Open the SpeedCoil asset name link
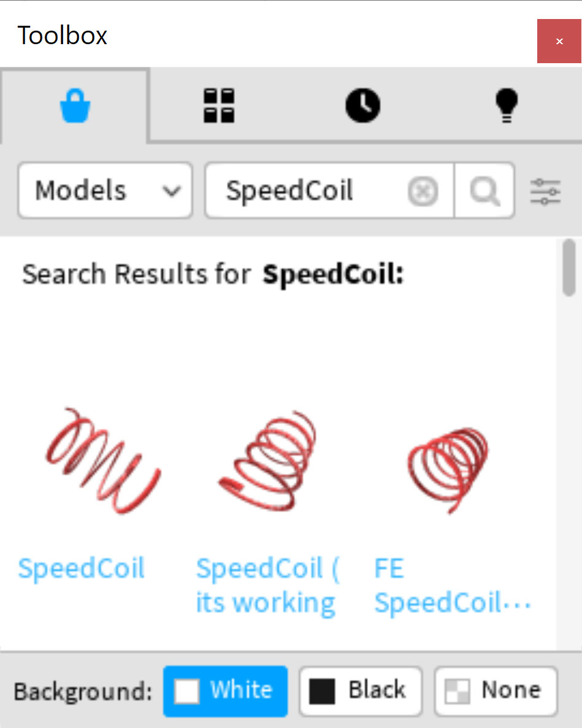The width and height of the screenshot is (582, 728). tap(81, 568)
